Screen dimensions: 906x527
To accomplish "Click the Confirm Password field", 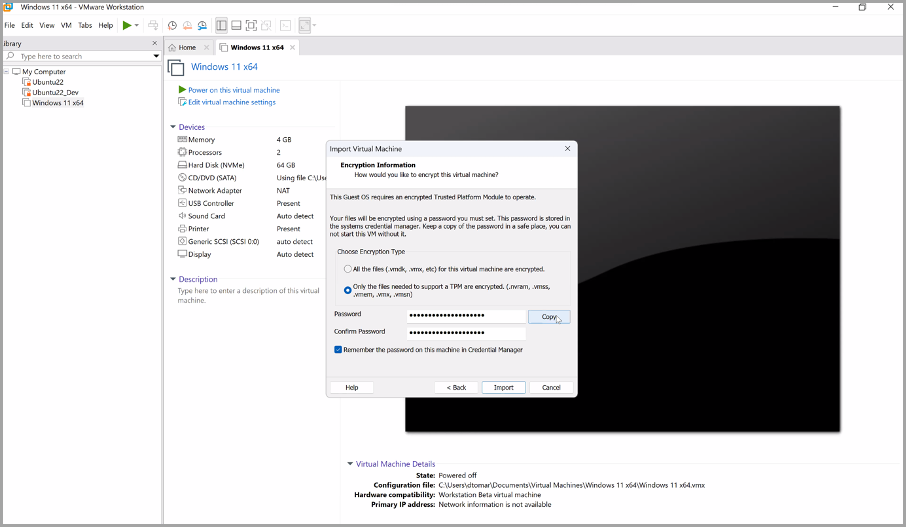I will click(x=466, y=333).
